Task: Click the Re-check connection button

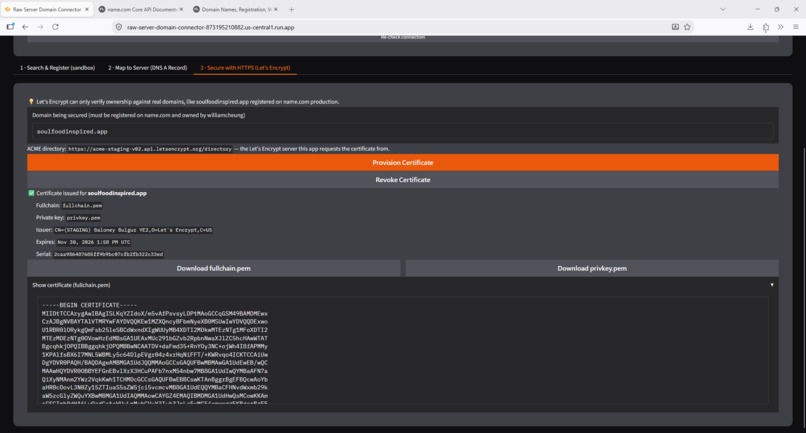Action: point(402,38)
